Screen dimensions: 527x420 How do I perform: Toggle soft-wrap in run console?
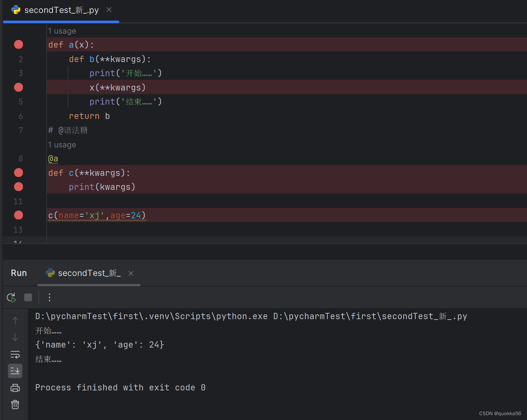(x=15, y=355)
